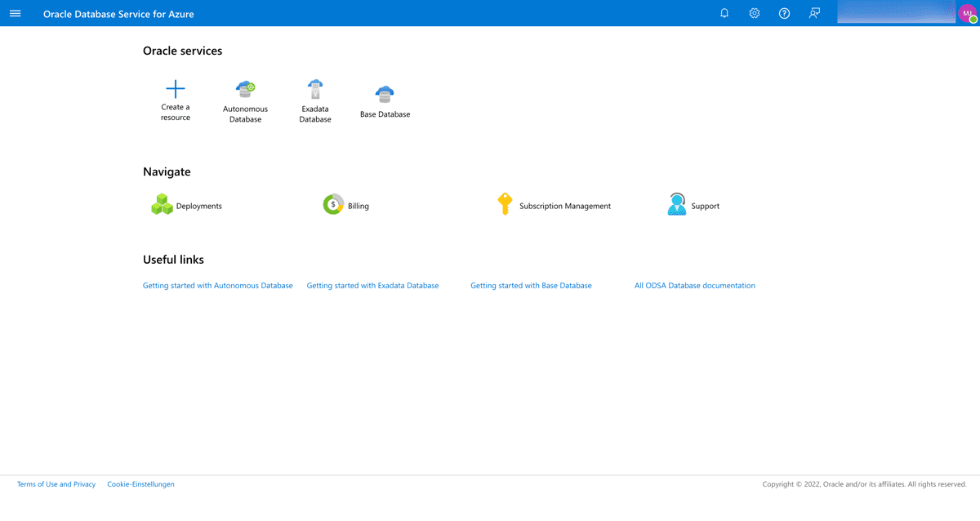Open the hamburger navigation menu
The width and height of the screenshot is (980, 521).
[15, 13]
